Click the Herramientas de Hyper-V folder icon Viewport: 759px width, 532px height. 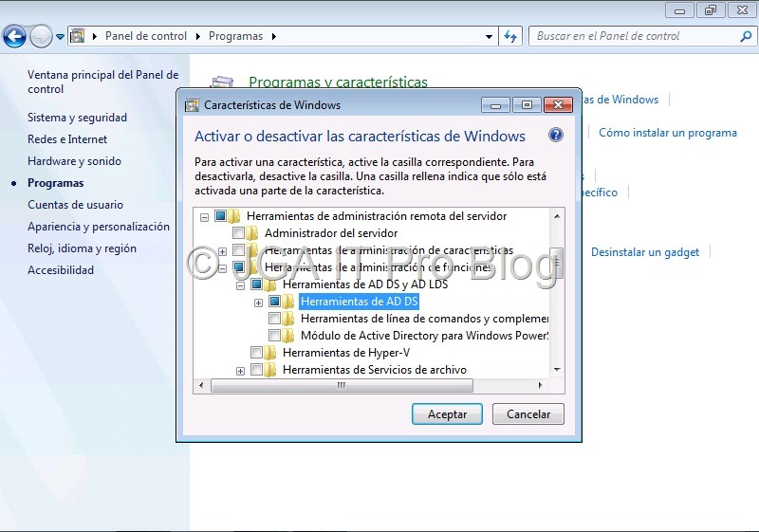[270, 353]
